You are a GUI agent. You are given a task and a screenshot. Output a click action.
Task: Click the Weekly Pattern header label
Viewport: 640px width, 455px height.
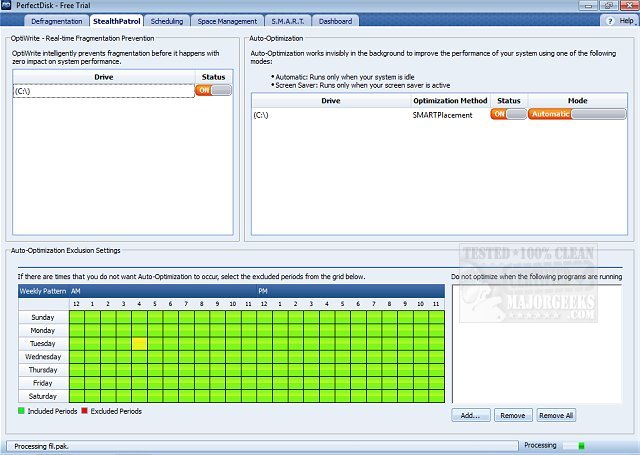click(x=43, y=291)
